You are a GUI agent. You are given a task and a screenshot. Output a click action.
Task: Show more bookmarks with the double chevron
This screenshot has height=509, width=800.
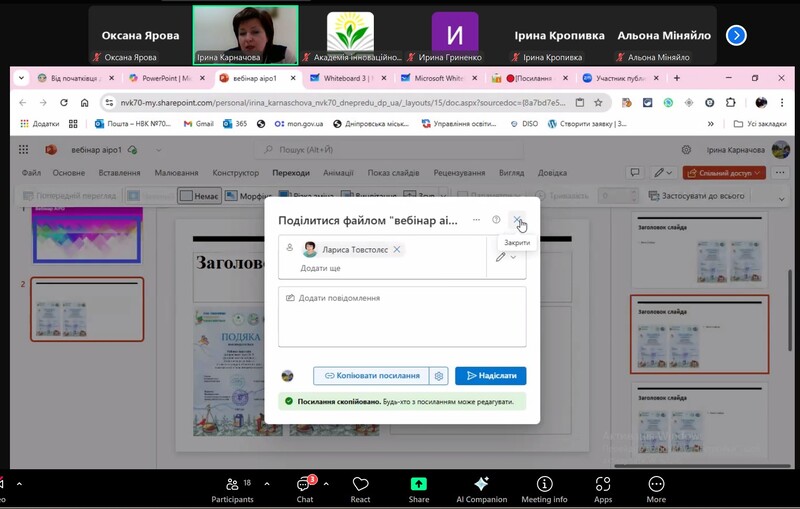click(x=710, y=123)
